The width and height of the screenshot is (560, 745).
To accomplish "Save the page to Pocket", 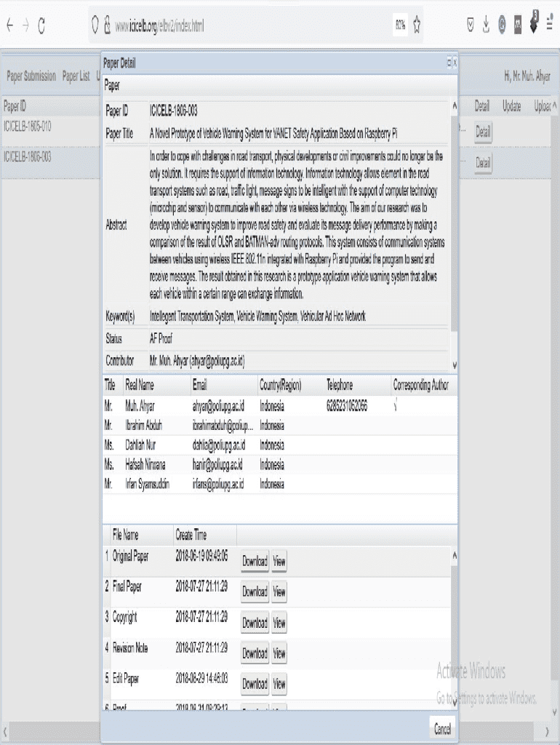I will pyautogui.click(x=470, y=25).
